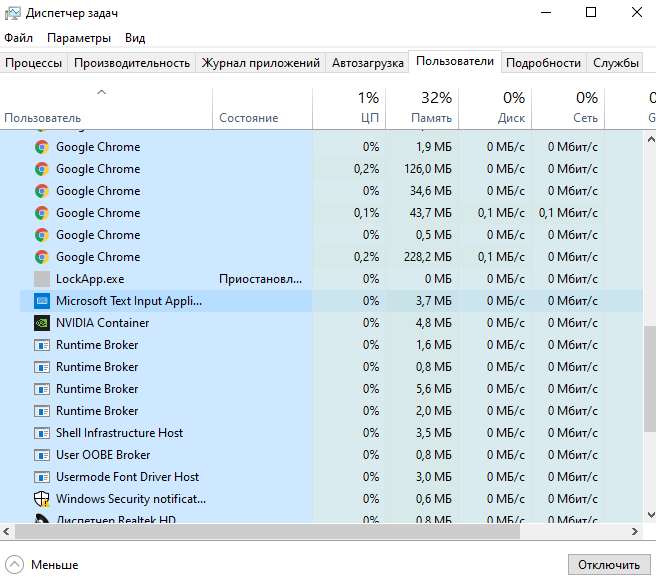The image size is (656, 583).
Task: Click the Shell Infrastructure Host icon
Action: (x=42, y=433)
